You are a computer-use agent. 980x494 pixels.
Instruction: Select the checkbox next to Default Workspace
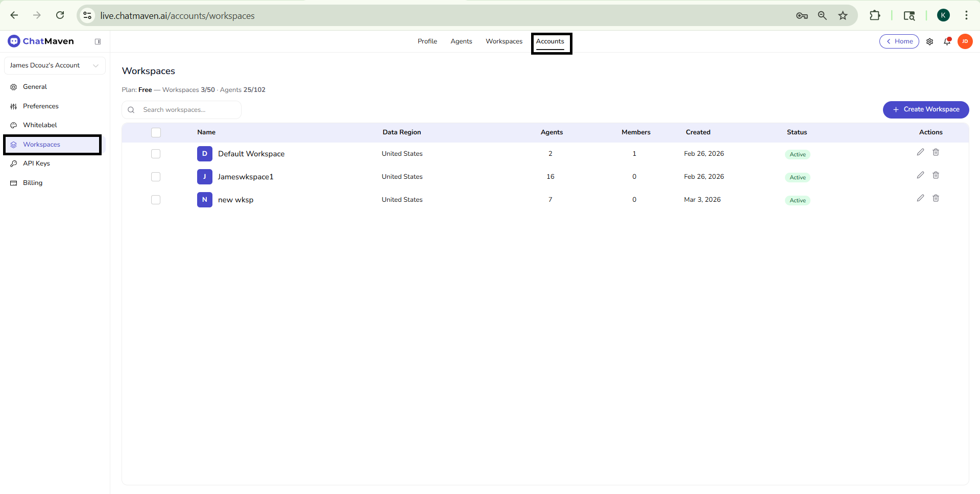point(156,153)
